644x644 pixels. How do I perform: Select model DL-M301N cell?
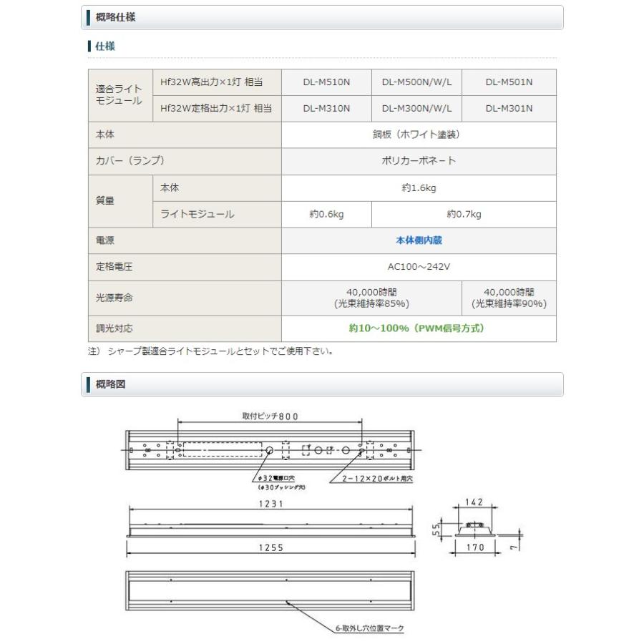pos(509,109)
